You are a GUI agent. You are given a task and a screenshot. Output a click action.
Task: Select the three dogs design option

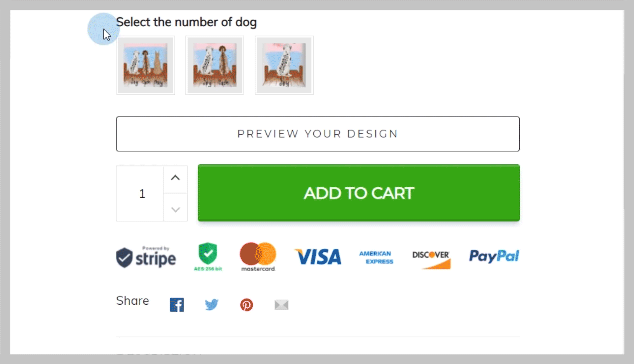pos(145,65)
